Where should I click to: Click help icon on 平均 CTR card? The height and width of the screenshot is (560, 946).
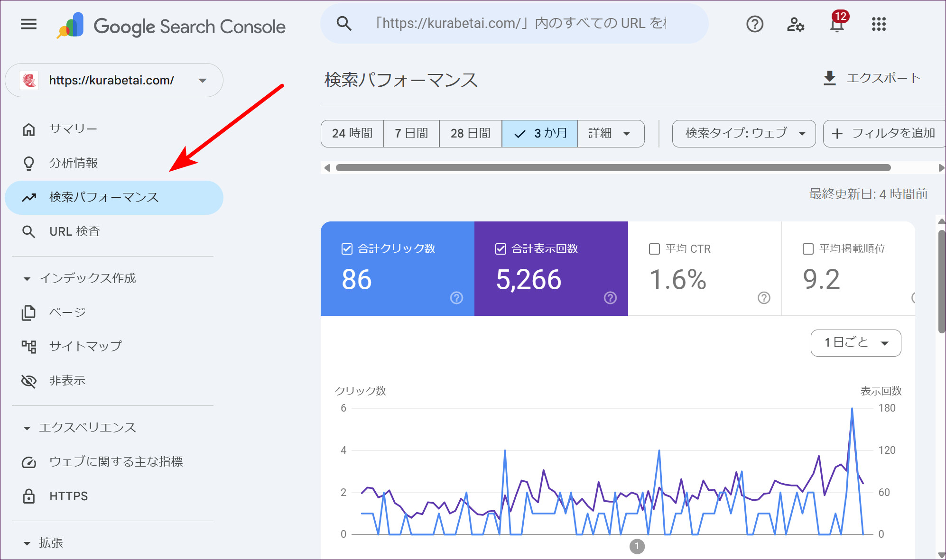(764, 298)
